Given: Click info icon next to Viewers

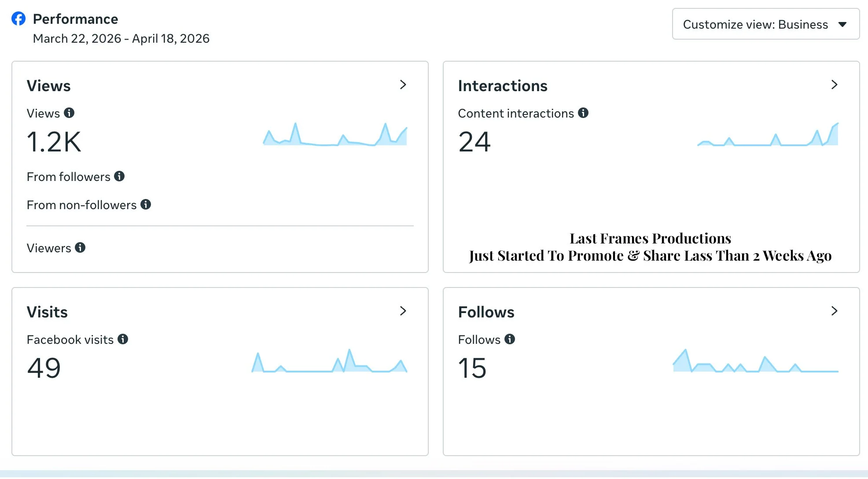Looking at the screenshot, I should tap(80, 247).
